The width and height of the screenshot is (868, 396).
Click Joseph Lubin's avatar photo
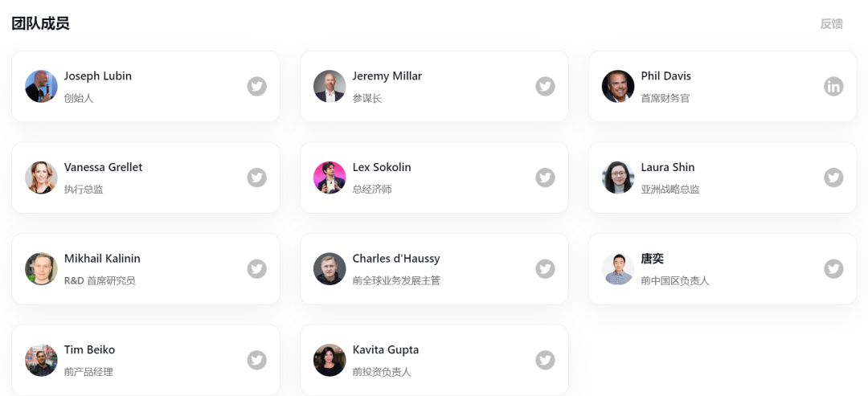point(41,86)
